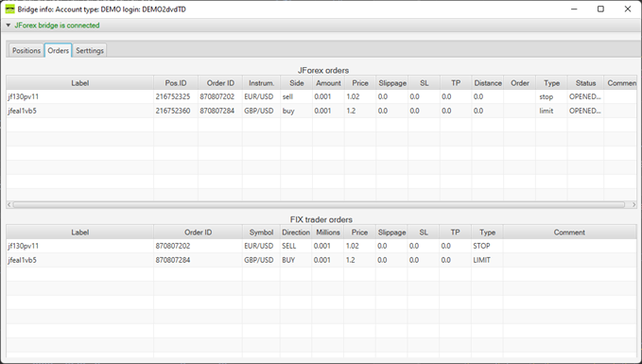This screenshot has width=642, height=364.
Task: Click price 1.02 in JForex orders
Action: (x=353, y=96)
